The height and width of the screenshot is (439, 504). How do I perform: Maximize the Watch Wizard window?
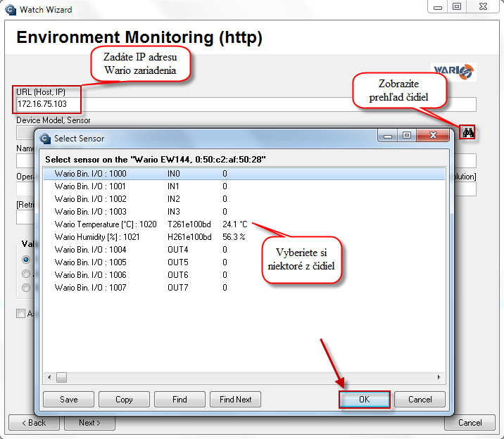456,7
